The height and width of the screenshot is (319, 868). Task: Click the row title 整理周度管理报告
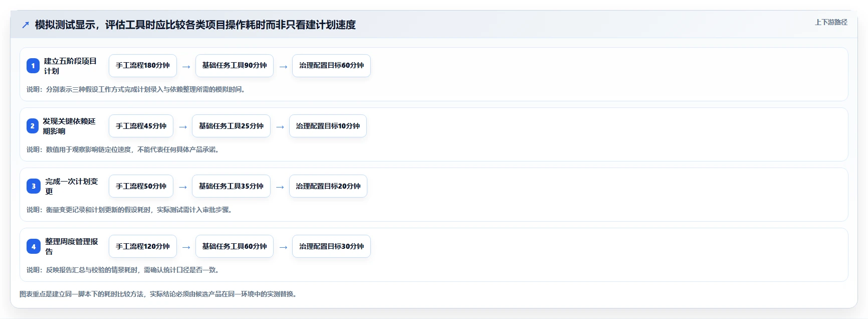[72, 246]
